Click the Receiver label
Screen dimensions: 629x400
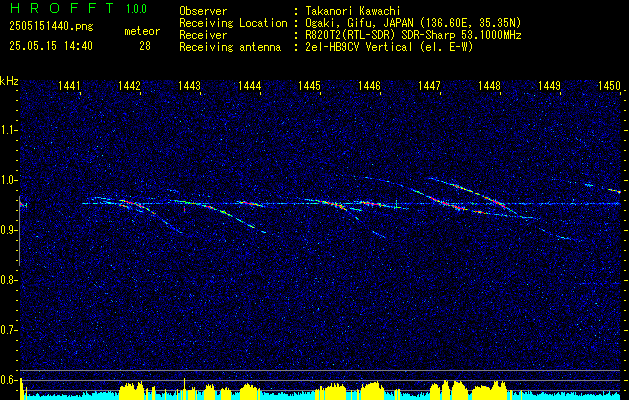(x=203, y=35)
